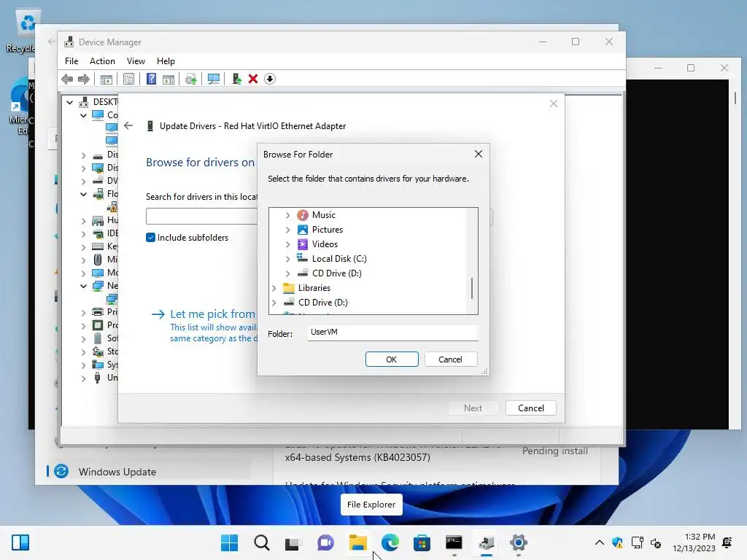Select Windows Update in the Settings window

pos(117,472)
